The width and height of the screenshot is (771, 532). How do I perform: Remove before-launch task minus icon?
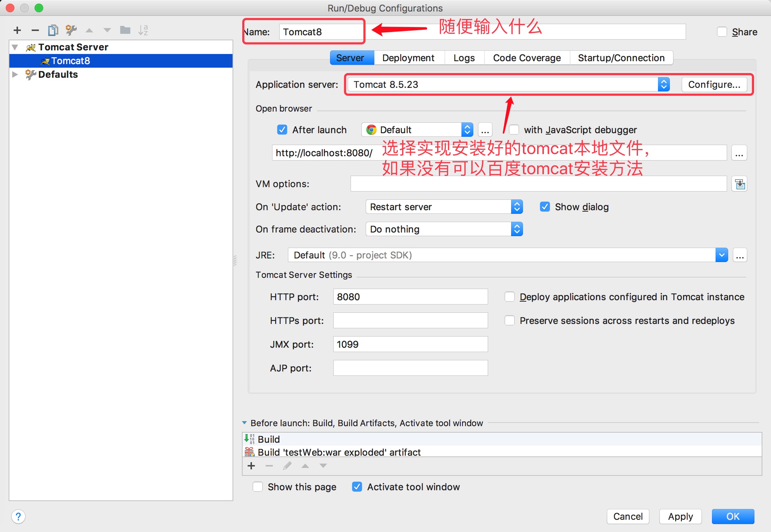pos(269,466)
